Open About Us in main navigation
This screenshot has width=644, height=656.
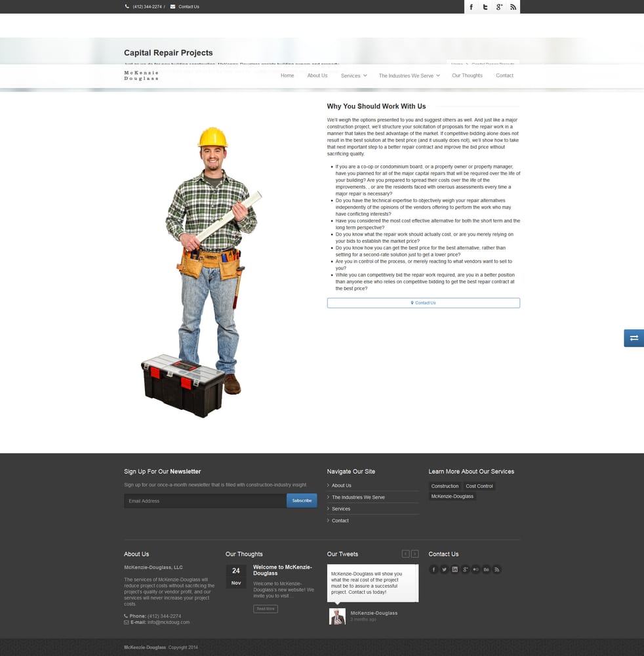[317, 75]
